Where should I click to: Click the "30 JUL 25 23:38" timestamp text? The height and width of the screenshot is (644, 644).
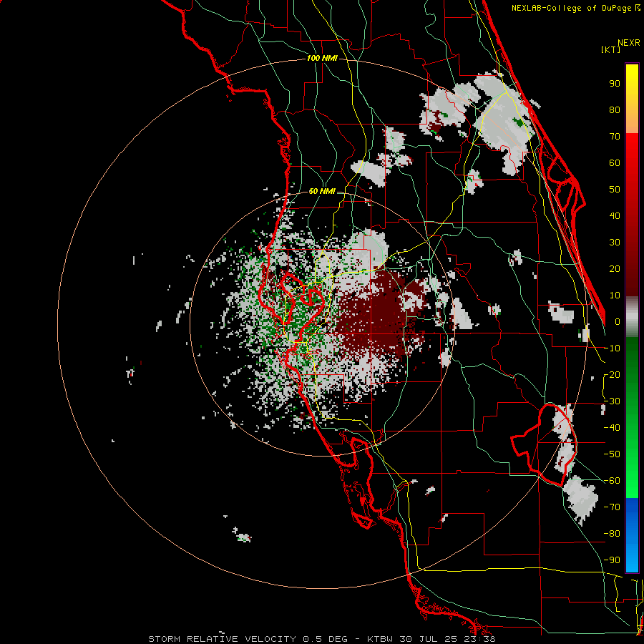coord(447,639)
